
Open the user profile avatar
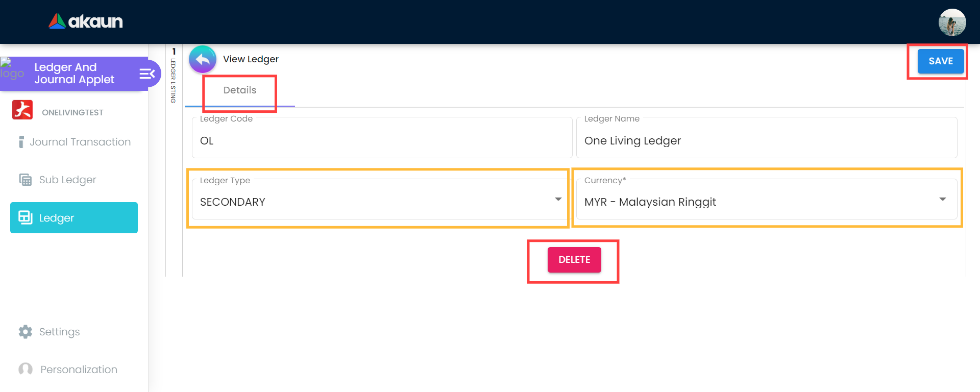[x=952, y=22]
